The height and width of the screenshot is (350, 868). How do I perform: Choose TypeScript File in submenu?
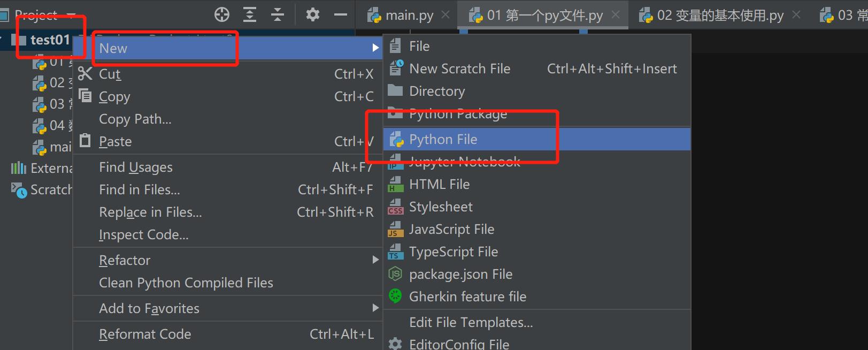click(x=537, y=252)
